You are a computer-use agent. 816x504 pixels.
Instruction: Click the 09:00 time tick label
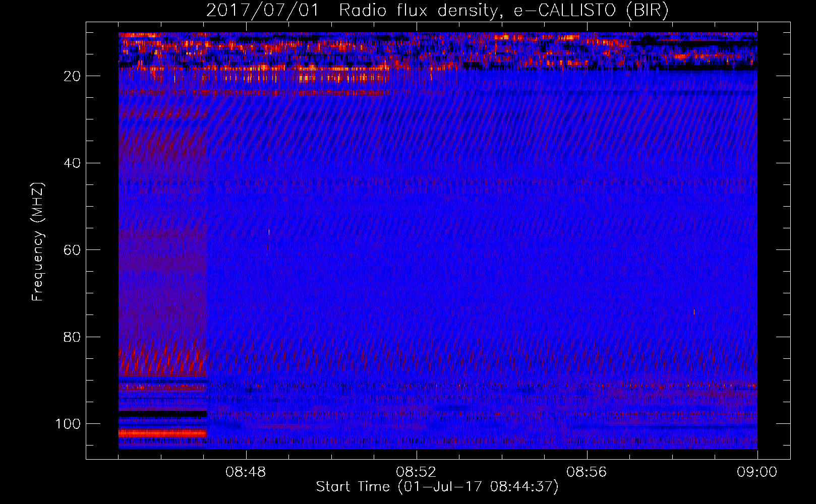click(757, 472)
